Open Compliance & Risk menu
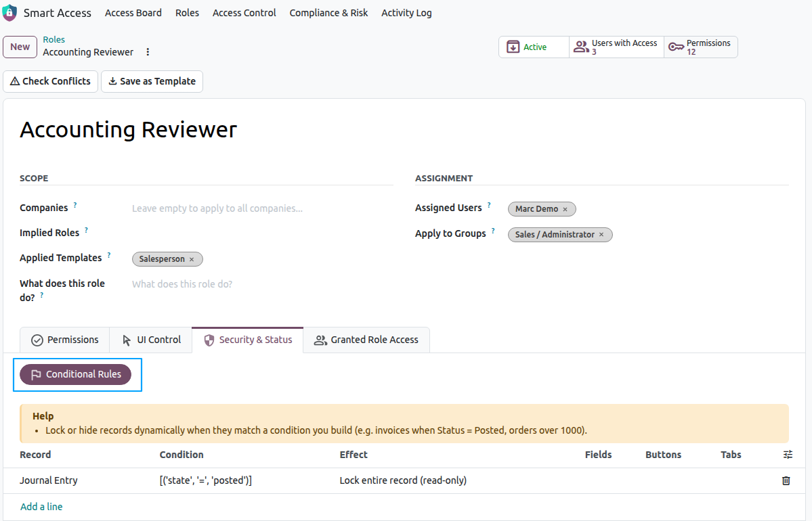Image resolution: width=812 pixels, height=521 pixels. click(328, 13)
